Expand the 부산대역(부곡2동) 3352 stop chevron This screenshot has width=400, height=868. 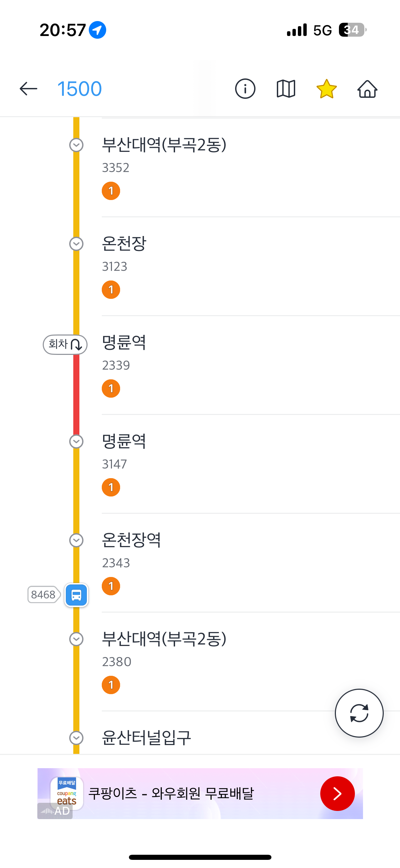click(x=76, y=145)
